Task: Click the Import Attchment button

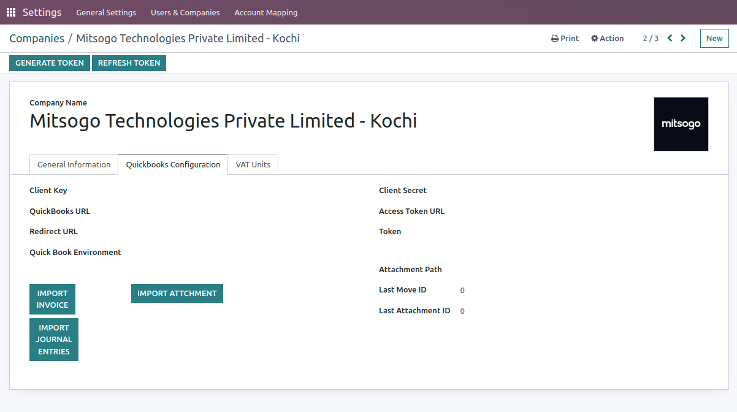Action: pos(177,294)
